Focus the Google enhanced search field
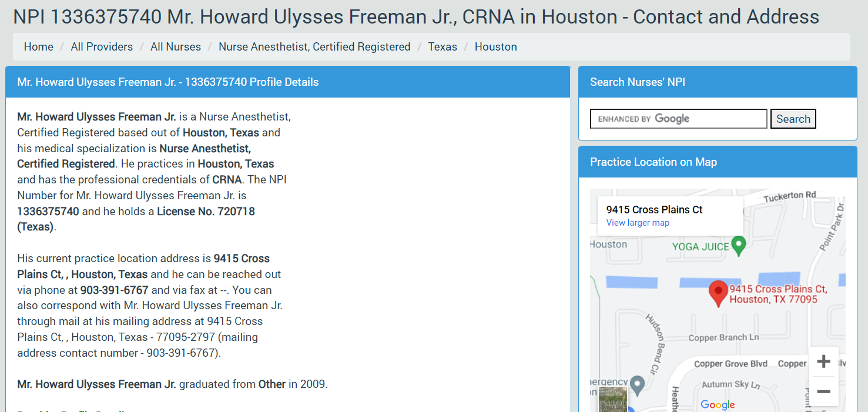Viewport: 868px width, 412px height. pyautogui.click(x=679, y=119)
